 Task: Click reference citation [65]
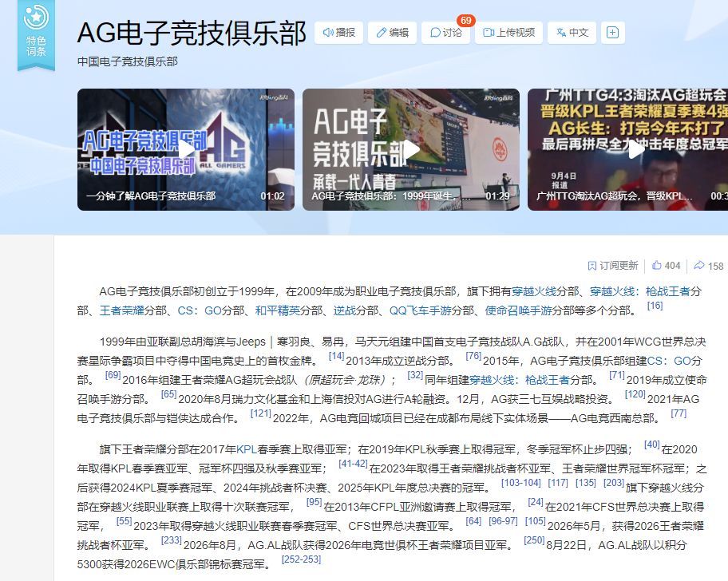pos(168,394)
